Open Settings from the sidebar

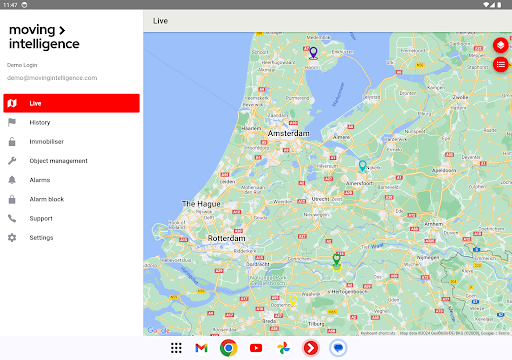pyautogui.click(x=71, y=238)
